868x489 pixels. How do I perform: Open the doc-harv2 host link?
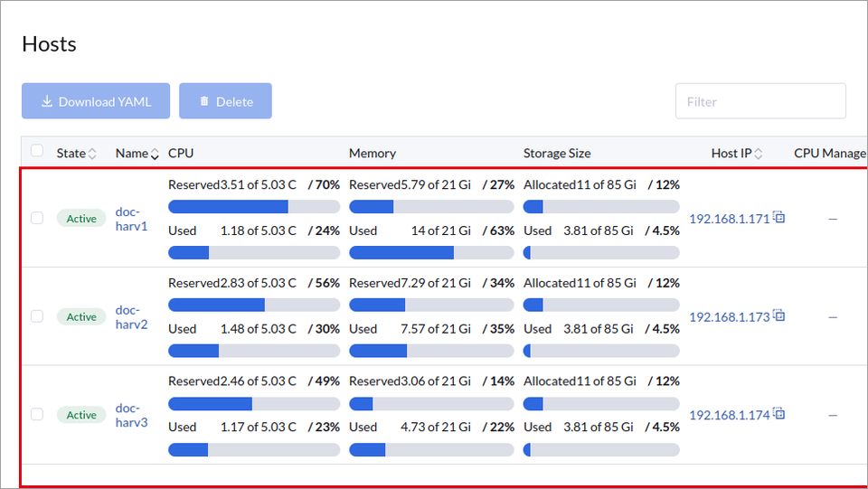(x=131, y=317)
